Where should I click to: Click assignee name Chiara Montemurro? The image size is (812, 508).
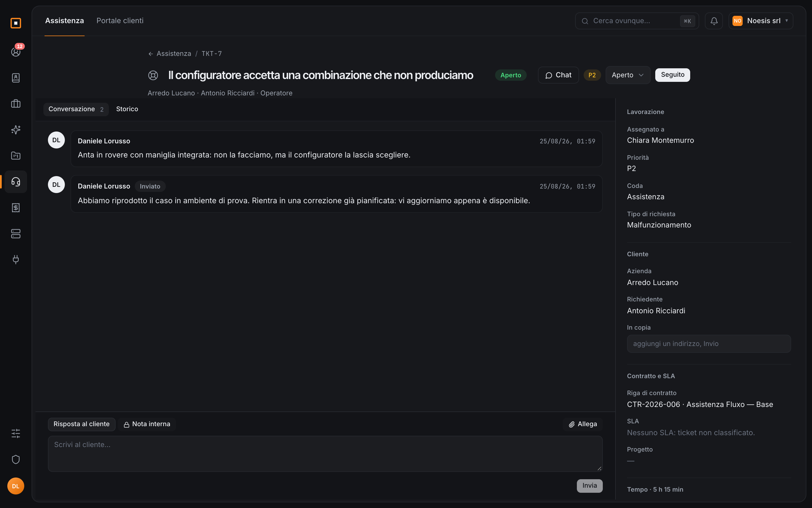tap(660, 141)
